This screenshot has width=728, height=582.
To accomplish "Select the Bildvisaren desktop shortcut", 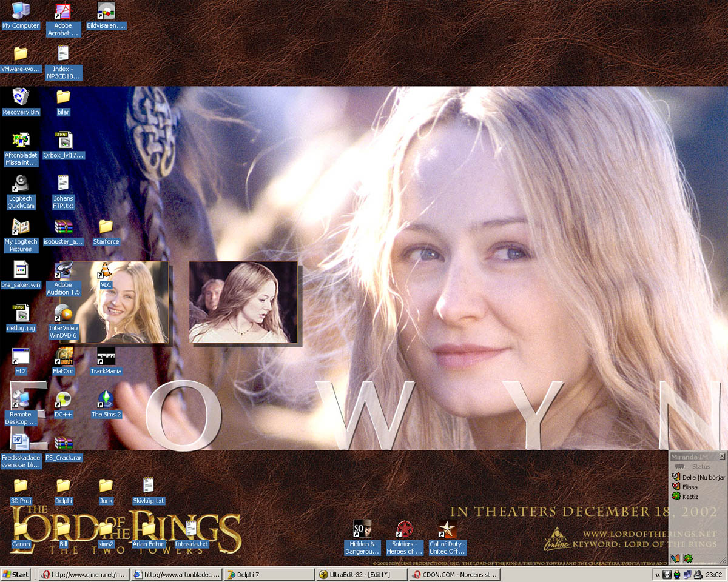I will tap(106, 16).
